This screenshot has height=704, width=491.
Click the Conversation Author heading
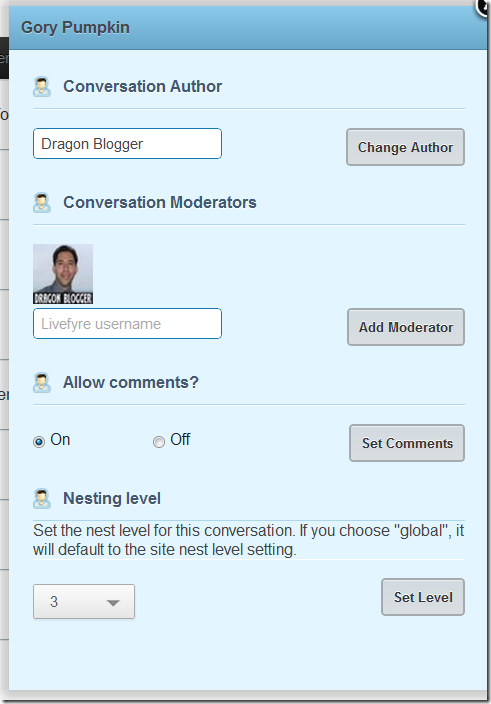click(142, 86)
